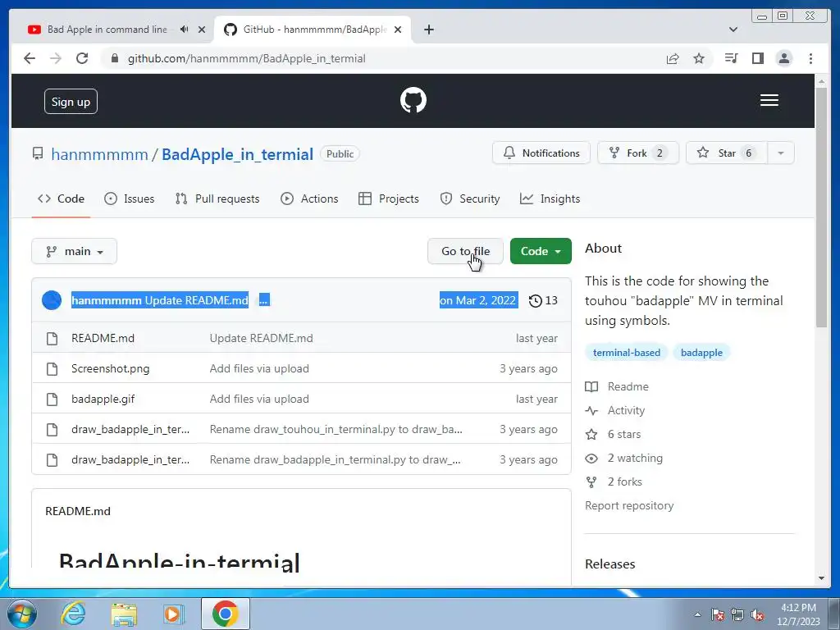This screenshot has height=630, width=840.
Task: Open Windows Start menu orb
Action: point(22,614)
